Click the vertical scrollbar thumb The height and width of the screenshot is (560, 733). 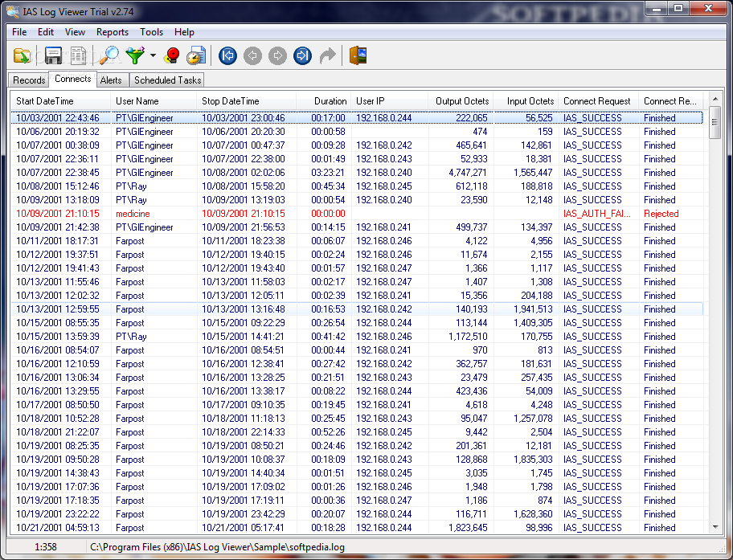(715, 122)
